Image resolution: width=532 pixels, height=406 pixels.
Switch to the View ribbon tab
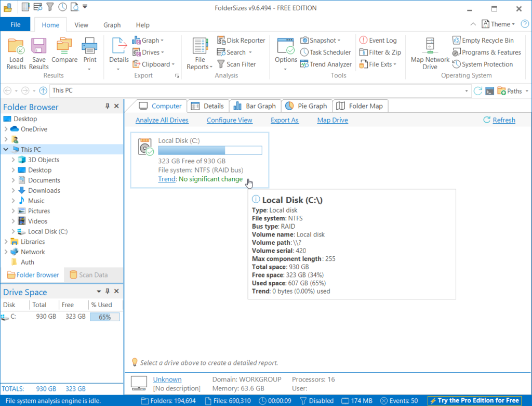click(81, 25)
